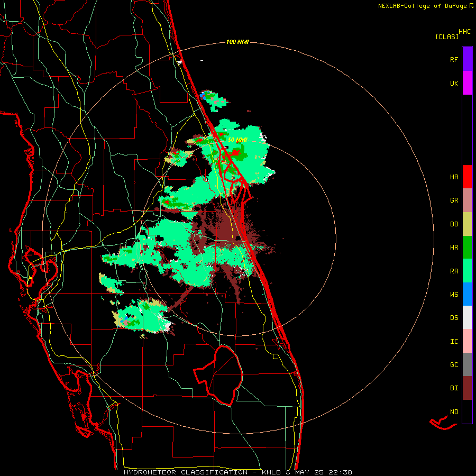This screenshot has width=476, height=476.
Task: Click the WS blue legend swatch
Action: pos(467,294)
